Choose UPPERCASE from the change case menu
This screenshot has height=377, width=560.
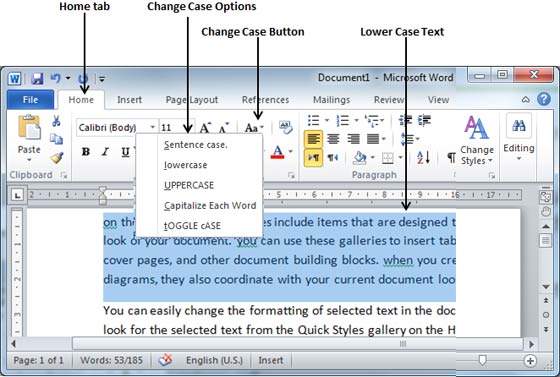189,185
